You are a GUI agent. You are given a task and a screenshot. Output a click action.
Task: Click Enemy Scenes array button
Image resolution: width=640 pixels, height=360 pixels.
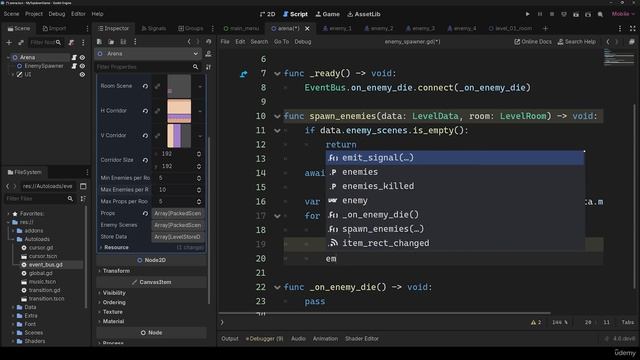[x=178, y=225]
